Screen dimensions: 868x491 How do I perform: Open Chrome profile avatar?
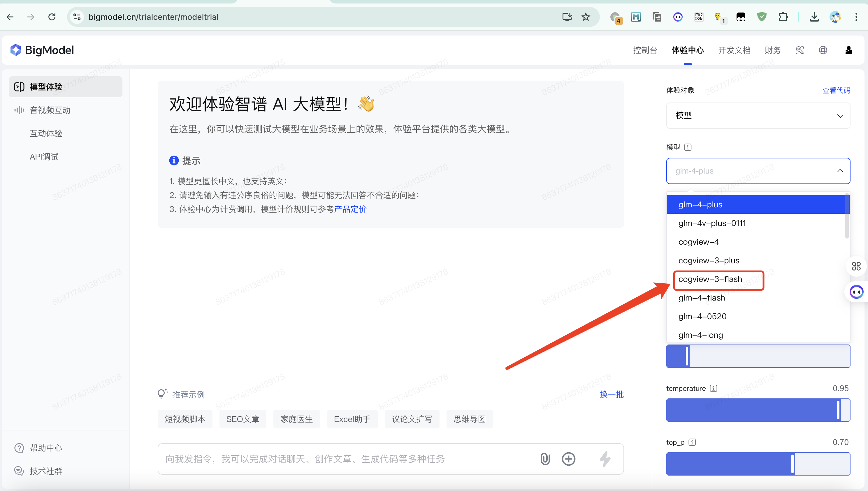[x=836, y=17]
